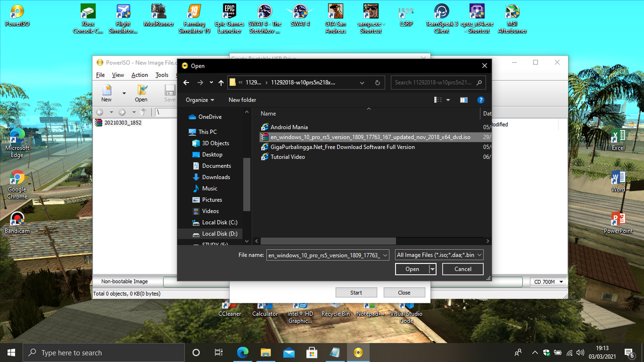
Task: Select the Android Mania shortcut file
Action: coord(289,127)
